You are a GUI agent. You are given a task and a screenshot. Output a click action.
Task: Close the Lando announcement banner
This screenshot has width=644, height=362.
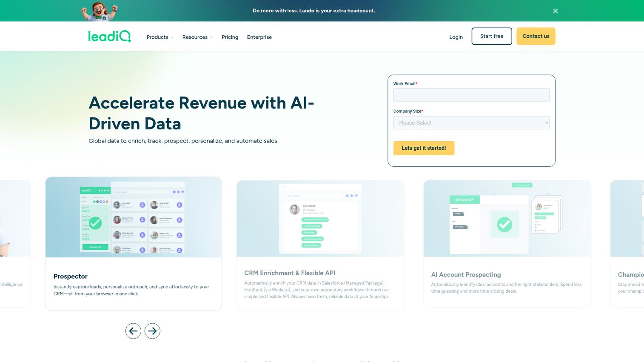tap(555, 11)
